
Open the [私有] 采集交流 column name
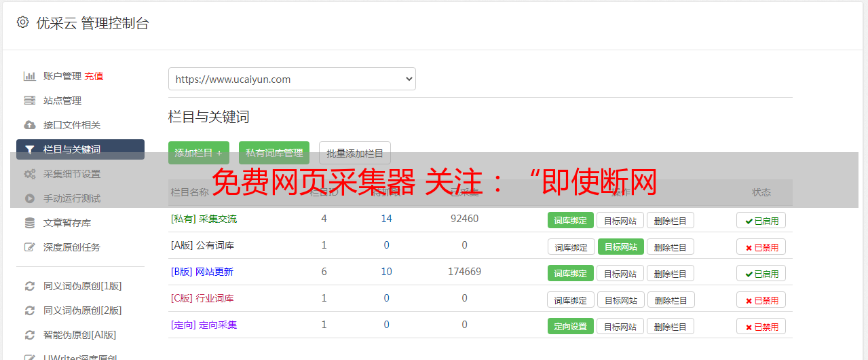click(204, 219)
